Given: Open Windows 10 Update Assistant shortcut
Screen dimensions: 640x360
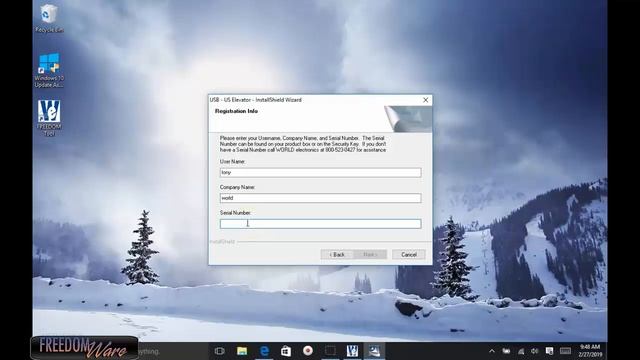Looking at the screenshot, I should (49, 70).
